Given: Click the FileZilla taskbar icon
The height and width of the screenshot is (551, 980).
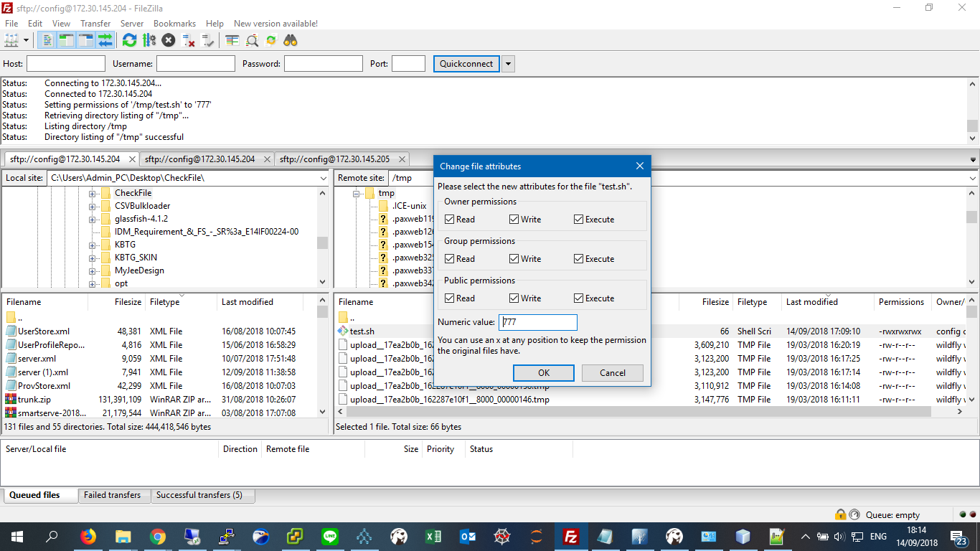Looking at the screenshot, I should tap(571, 537).
